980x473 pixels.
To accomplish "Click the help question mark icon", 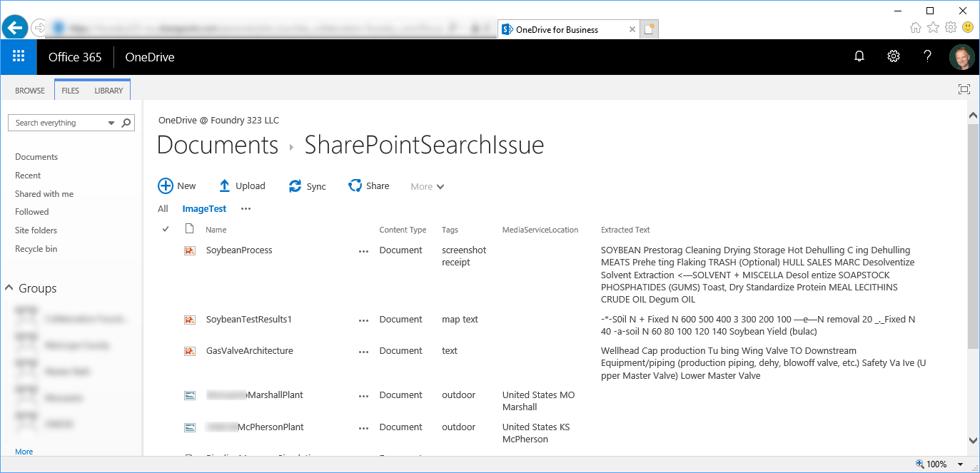I will coord(927,57).
